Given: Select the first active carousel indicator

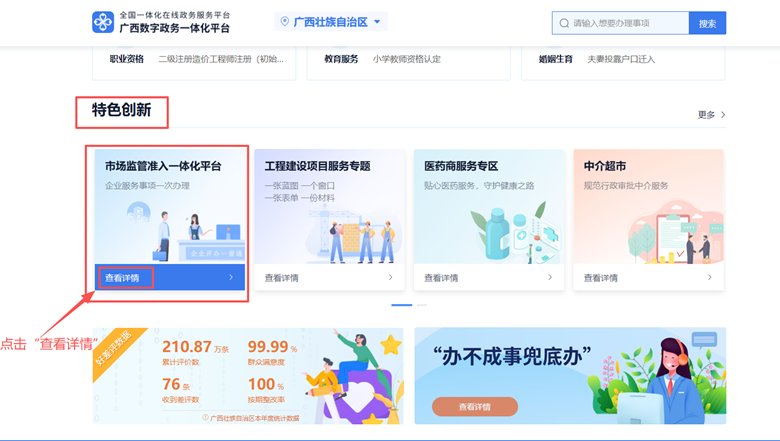Looking at the screenshot, I should 401,305.
